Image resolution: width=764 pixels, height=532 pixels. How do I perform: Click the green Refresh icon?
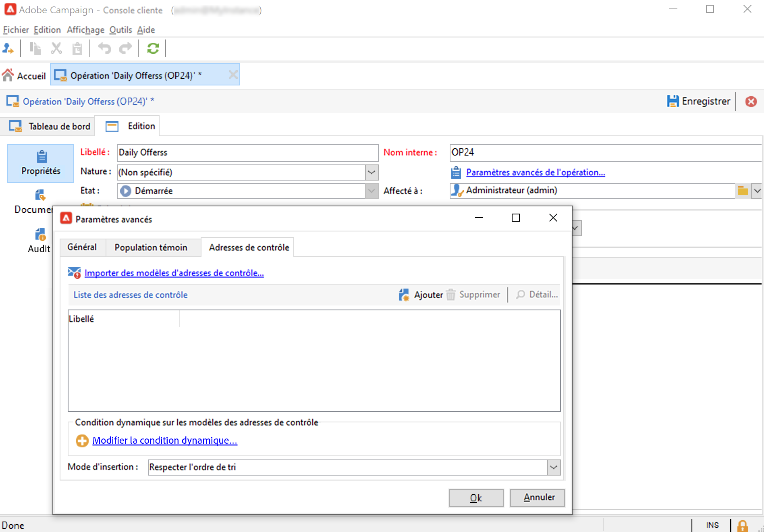153,49
